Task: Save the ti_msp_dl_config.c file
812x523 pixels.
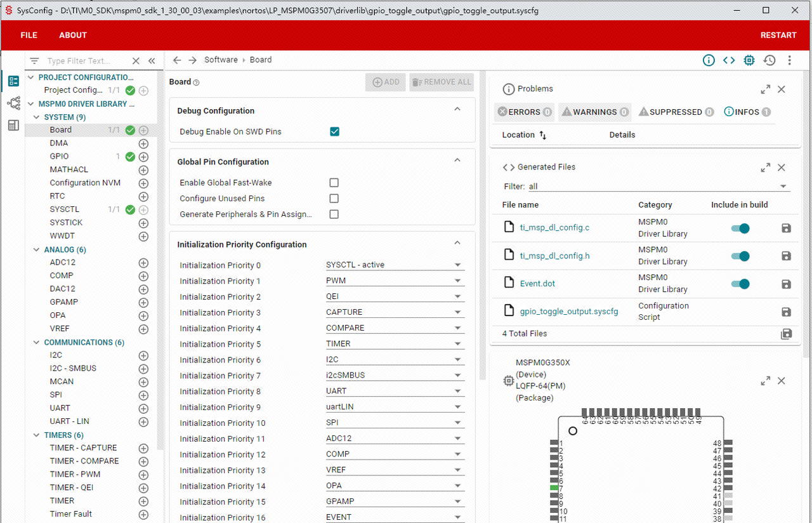Action: pos(786,228)
